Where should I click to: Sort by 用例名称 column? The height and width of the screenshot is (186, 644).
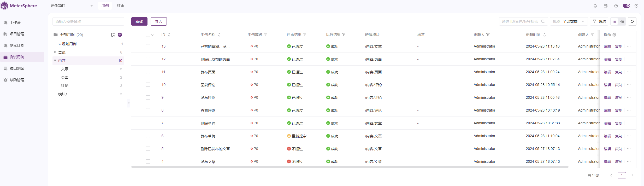point(219,35)
